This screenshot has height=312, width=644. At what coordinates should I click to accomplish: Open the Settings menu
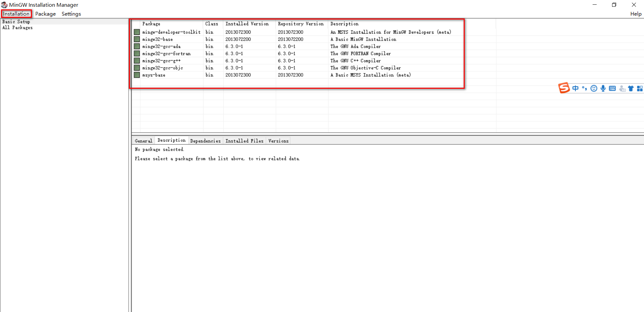point(71,14)
